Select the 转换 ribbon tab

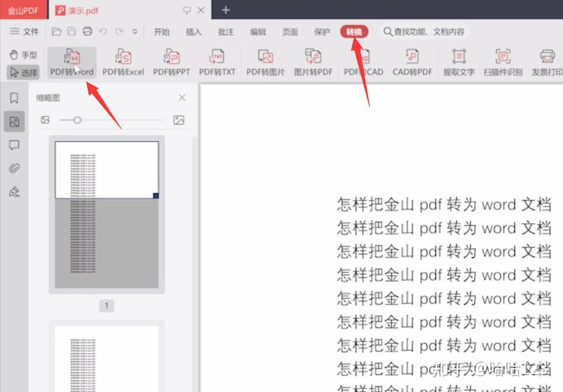tap(354, 32)
